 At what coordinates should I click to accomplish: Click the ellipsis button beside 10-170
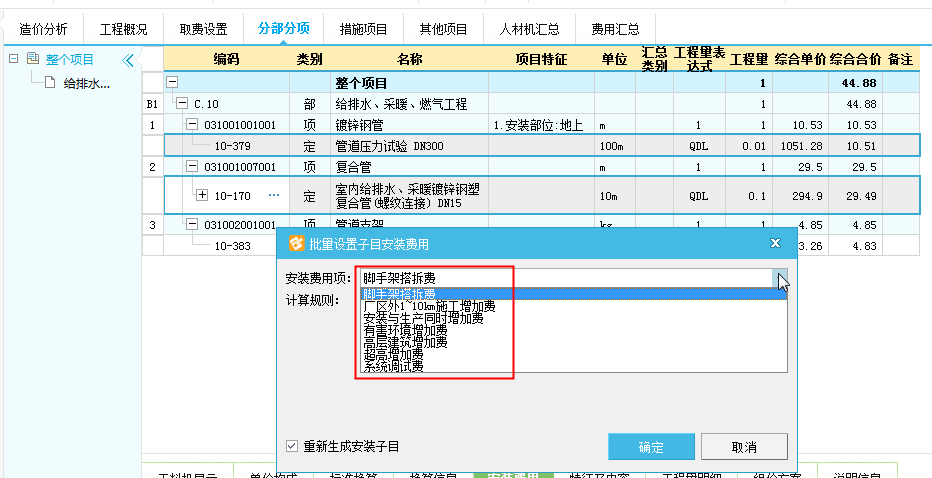[273, 195]
